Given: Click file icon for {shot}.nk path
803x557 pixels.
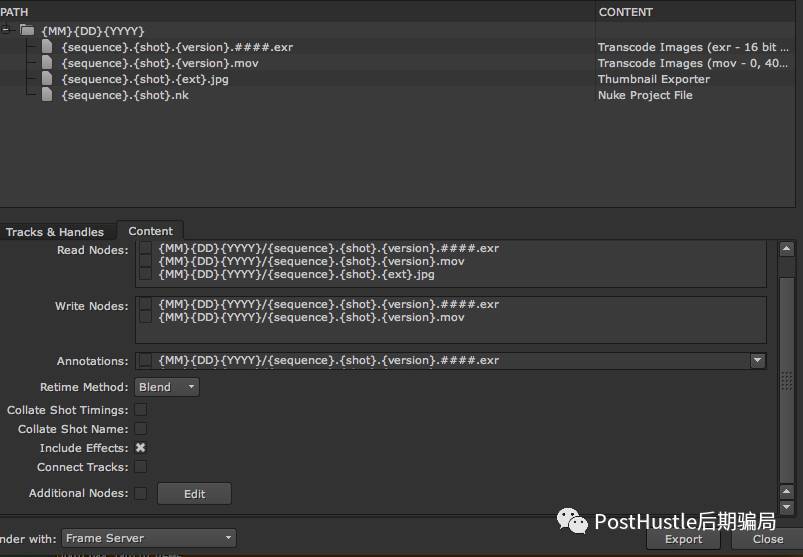Looking at the screenshot, I should (x=47, y=95).
